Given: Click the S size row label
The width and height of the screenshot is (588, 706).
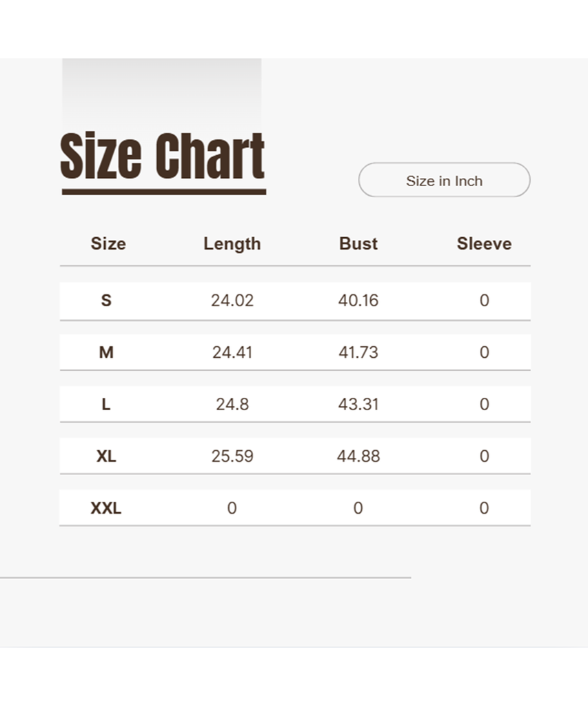Looking at the screenshot, I should pyautogui.click(x=106, y=301).
